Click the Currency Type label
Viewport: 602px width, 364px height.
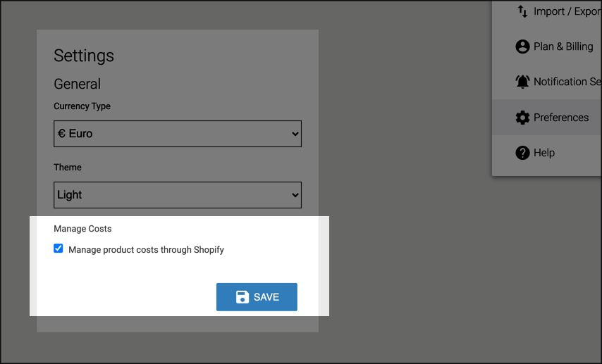coord(82,106)
